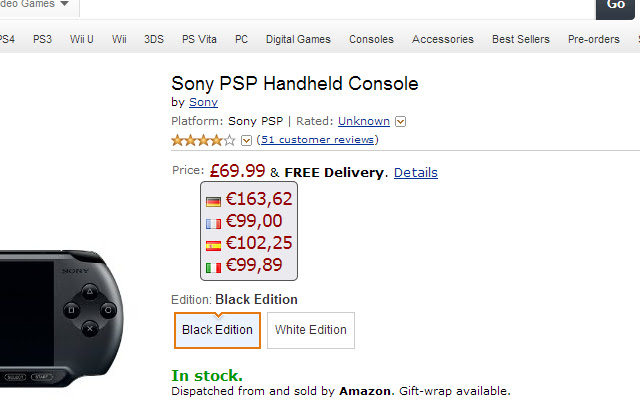Select the Black Edition option
This screenshot has height=400, width=640.
[217, 330]
